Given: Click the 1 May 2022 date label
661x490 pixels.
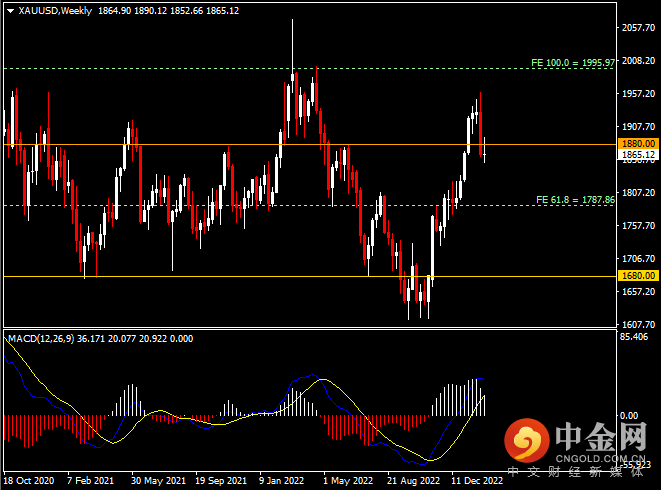Looking at the screenshot, I should tap(346, 479).
